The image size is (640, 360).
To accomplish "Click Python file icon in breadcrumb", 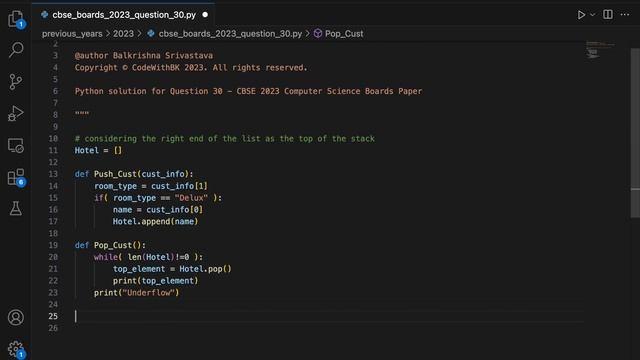I will click(151, 33).
